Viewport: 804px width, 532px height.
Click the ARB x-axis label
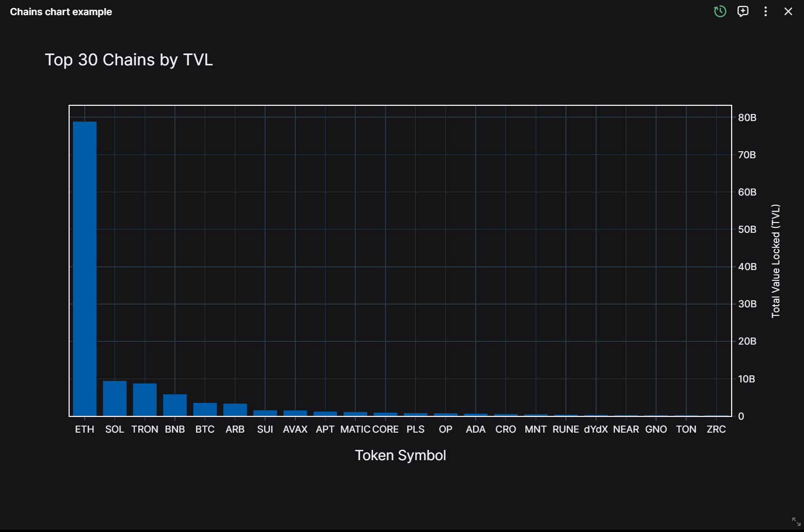pyautogui.click(x=235, y=429)
